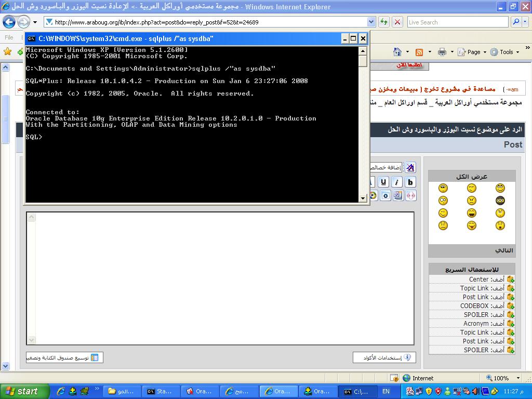Viewport: 532px width, 399px height.
Task: Expand the address bar URL dropdown
Action: (371, 22)
